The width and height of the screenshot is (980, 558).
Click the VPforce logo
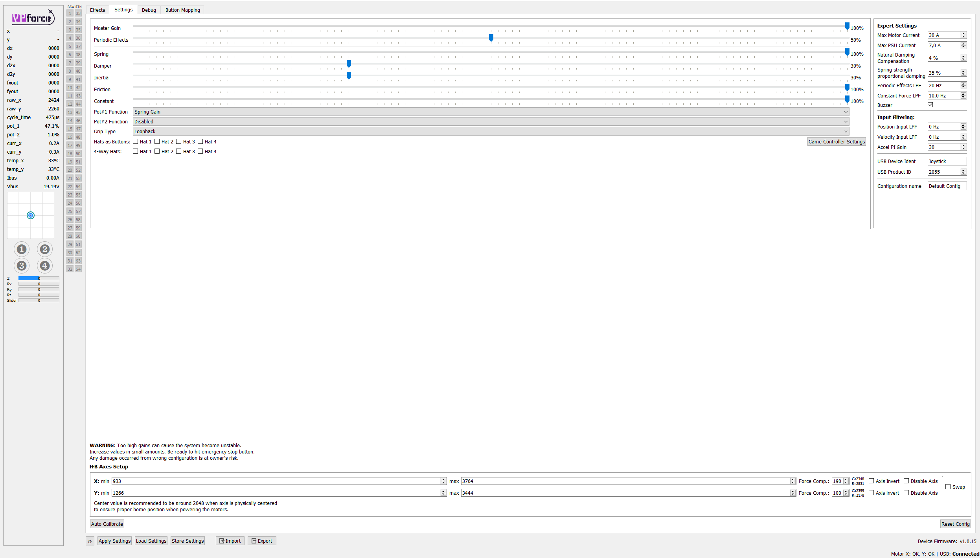[33, 18]
